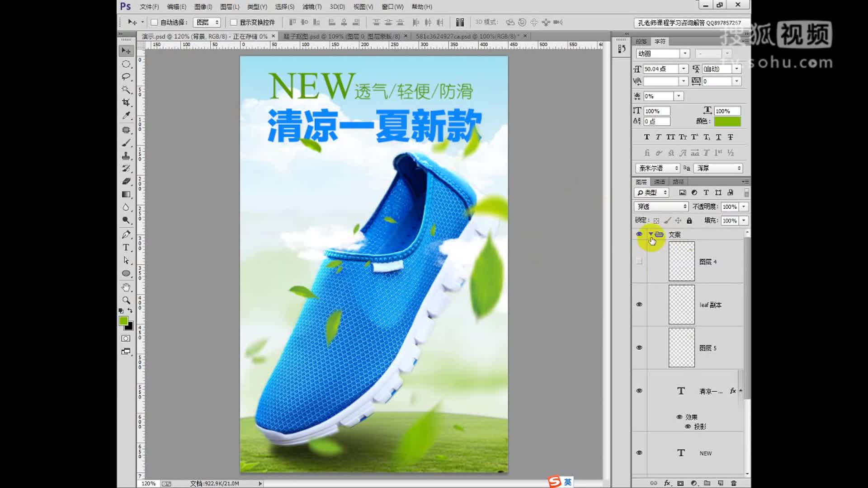Hide the 清凉一 text layer
Image resolution: width=868 pixels, height=488 pixels.
click(639, 391)
